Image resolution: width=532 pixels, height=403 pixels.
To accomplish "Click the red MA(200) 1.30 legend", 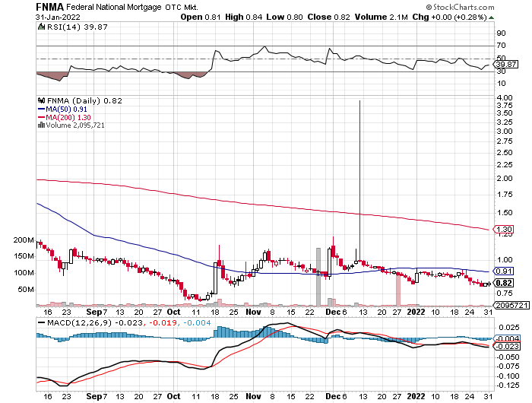I will click(64, 117).
